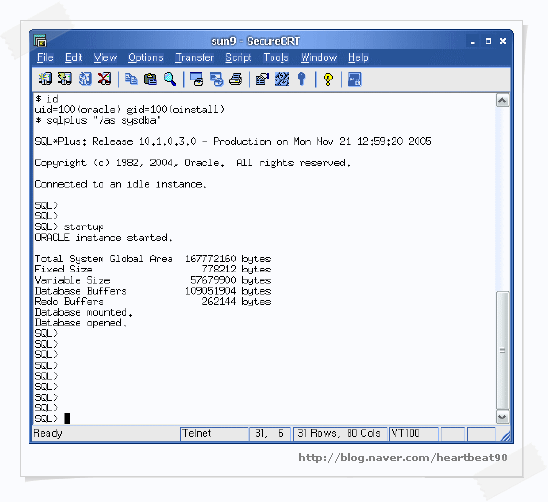This screenshot has width=548, height=502.
Task: Click the scrollbar up arrow
Action: (x=503, y=101)
